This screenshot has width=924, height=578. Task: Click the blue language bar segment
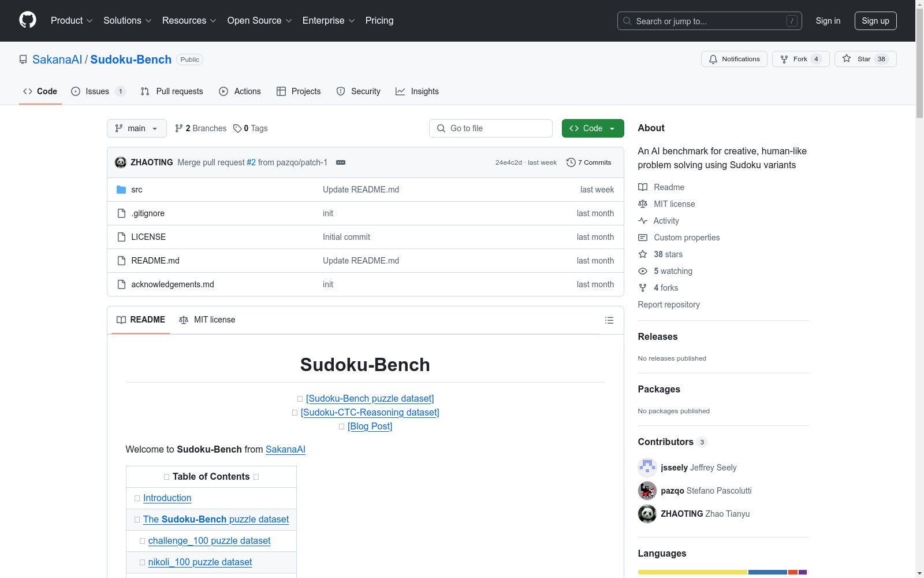pos(767,572)
